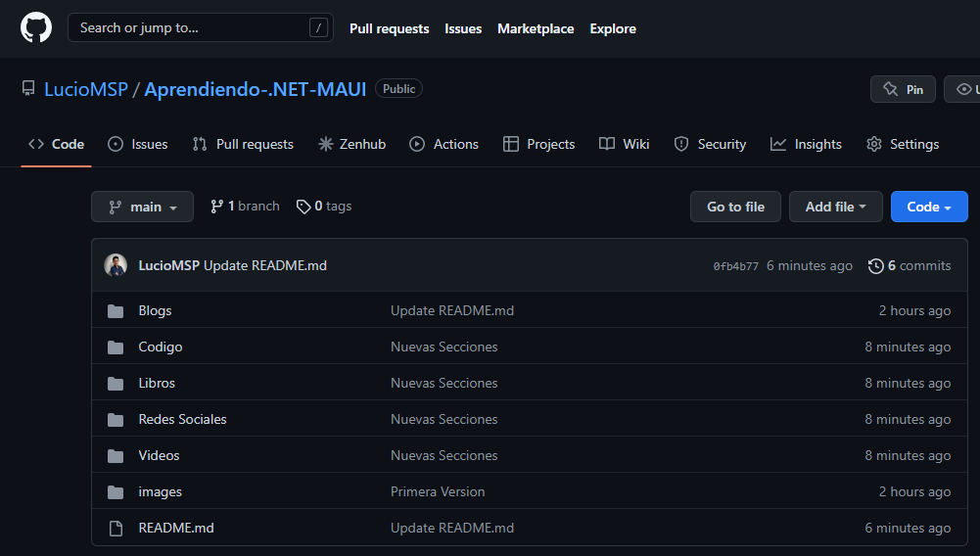Click the images folder icon
The width and height of the screenshot is (980, 556).
point(116,492)
